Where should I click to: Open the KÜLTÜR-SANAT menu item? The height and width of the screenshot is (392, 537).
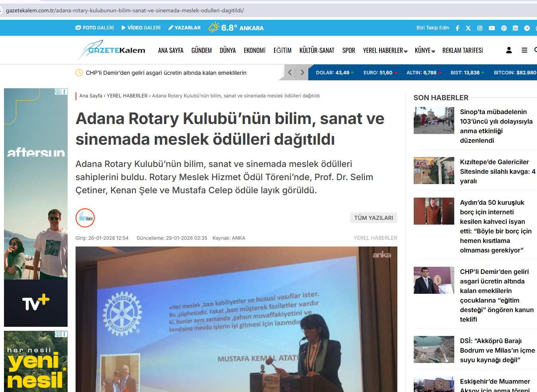(317, 50)
